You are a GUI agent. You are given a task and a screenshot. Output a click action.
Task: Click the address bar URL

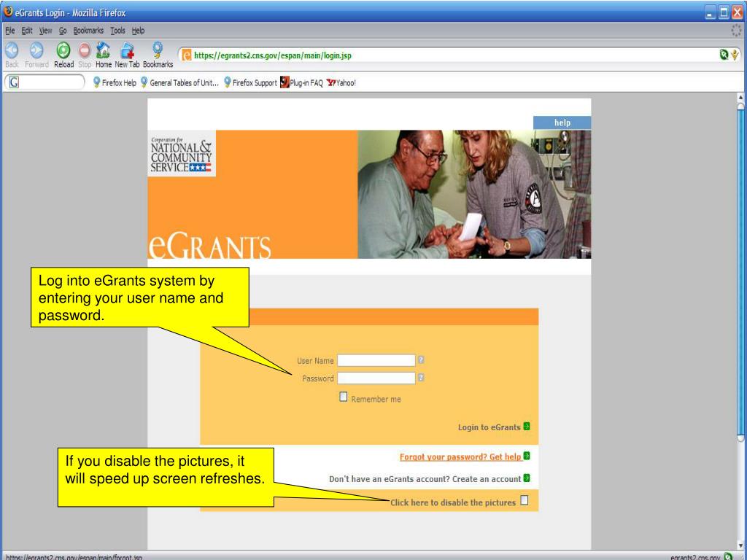273,55
